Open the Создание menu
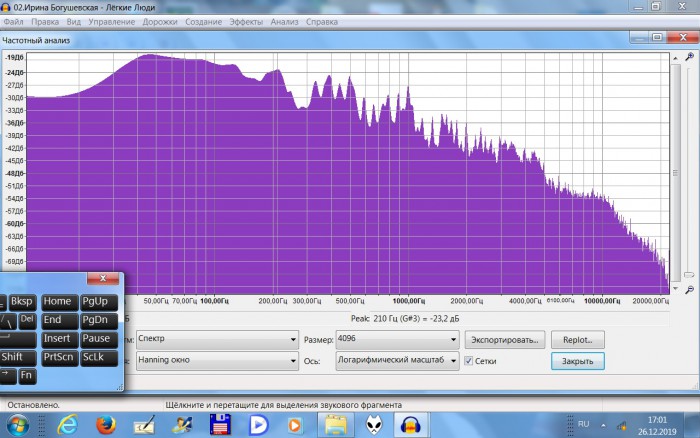This screenshot has height=438, width=700. click(x=204, y=22)
